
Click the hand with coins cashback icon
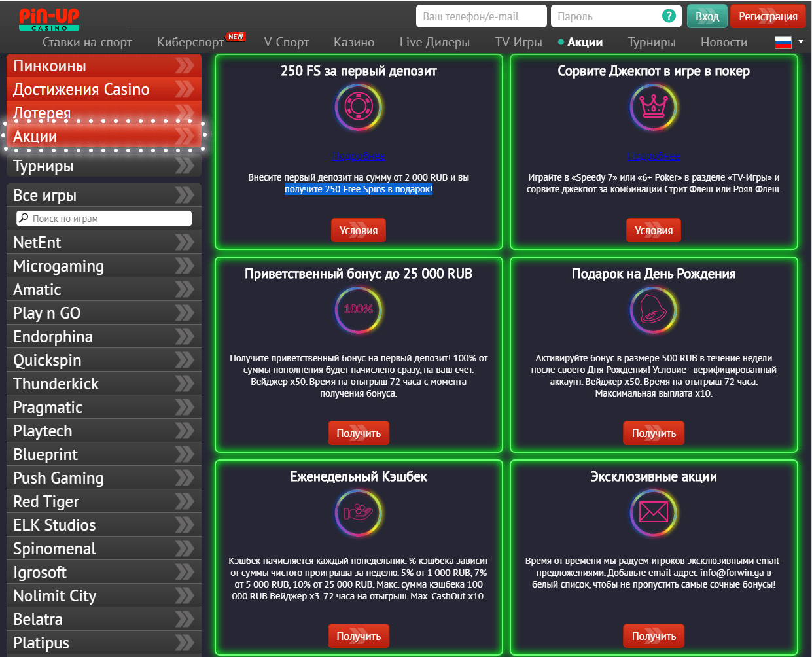point(359,512)
